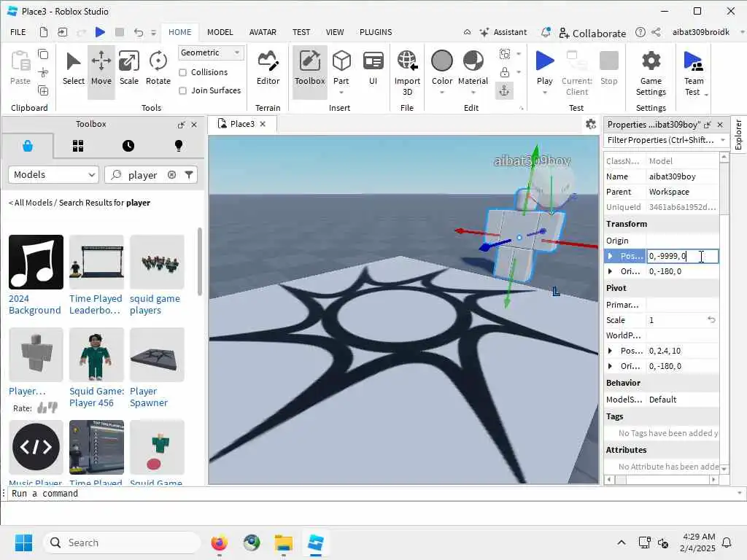Insert a new Part
Viewport: 747px width, 560px height.
tap(341, 68)
